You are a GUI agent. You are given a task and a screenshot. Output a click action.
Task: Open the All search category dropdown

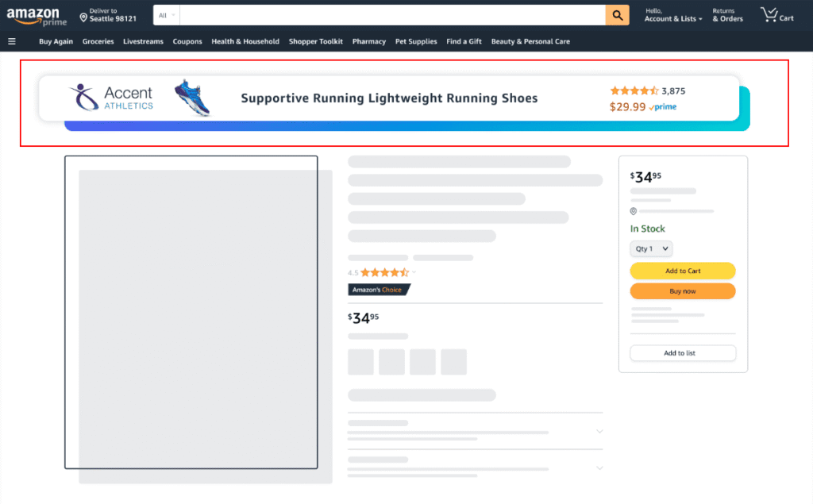[x=167, y=15]
